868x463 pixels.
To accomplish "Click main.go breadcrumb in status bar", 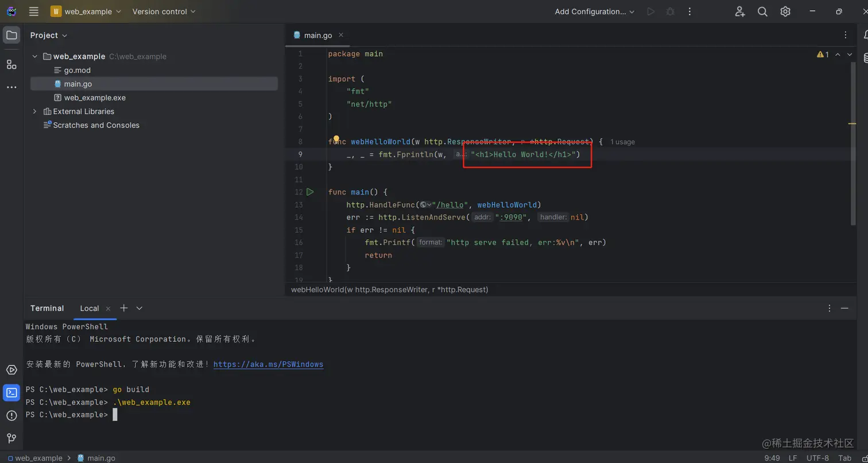I will (96, 458).
